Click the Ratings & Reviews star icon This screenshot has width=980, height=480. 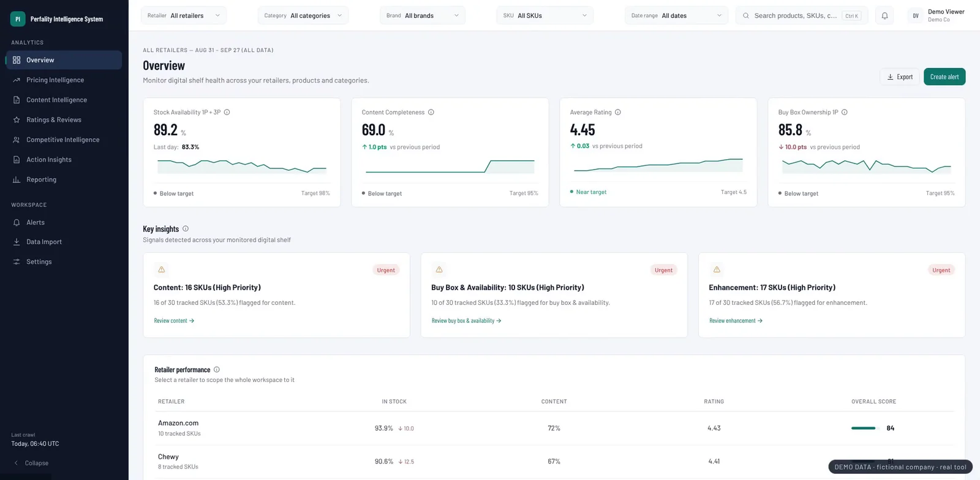17,120
